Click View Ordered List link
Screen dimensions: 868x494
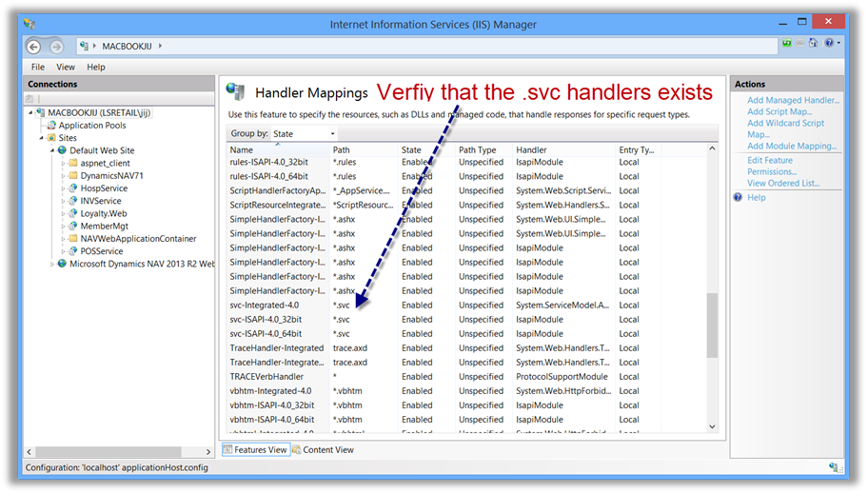pos(782,183)
